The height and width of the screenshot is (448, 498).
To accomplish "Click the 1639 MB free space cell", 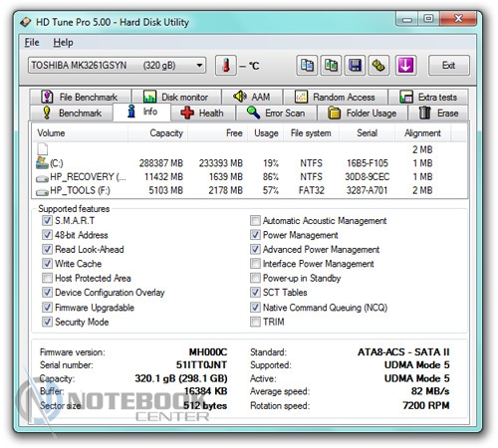I will click(x=226, y=177).
